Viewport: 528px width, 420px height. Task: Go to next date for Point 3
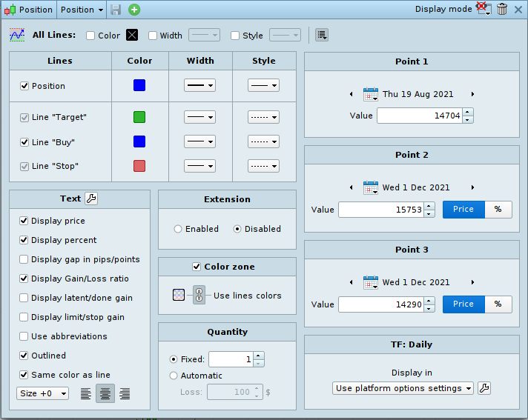tap(472, 282)
